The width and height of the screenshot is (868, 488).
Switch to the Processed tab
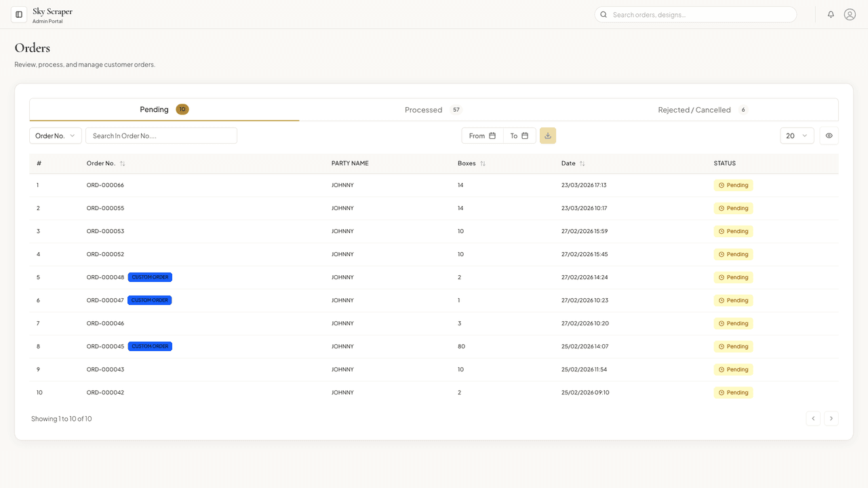pyautogui.click(x=433, y=110)
